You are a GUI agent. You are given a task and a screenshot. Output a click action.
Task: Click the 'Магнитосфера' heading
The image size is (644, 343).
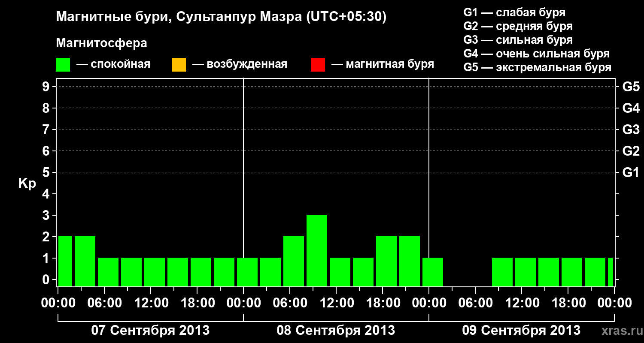tap(101, 43)
